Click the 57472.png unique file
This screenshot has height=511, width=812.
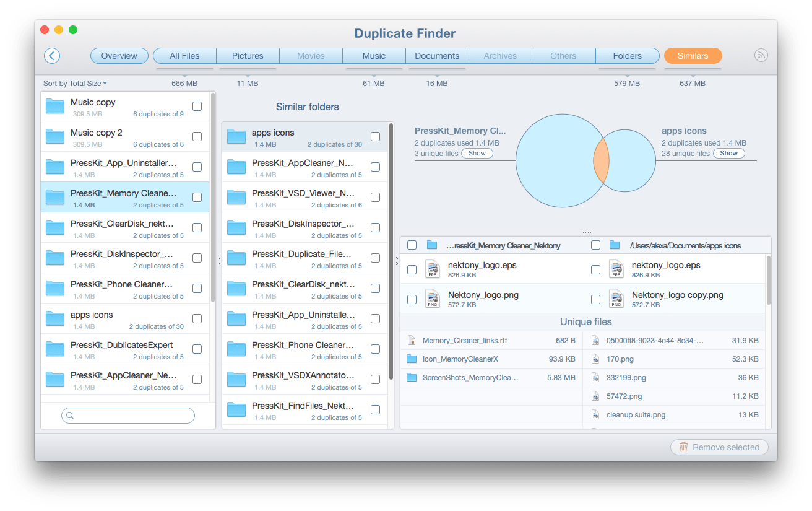[x=675, y=396]
